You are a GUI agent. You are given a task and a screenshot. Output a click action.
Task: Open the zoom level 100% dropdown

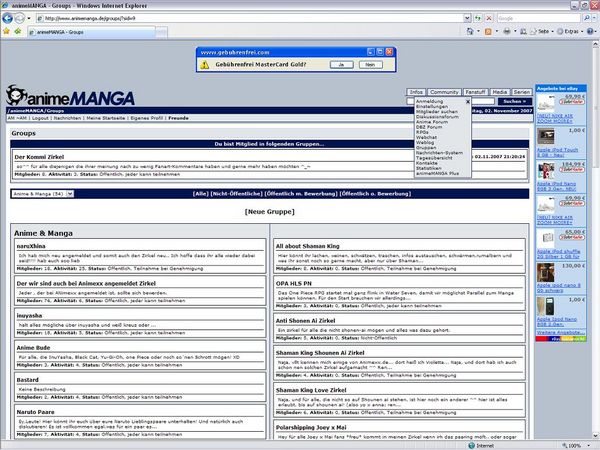point(582,444)
